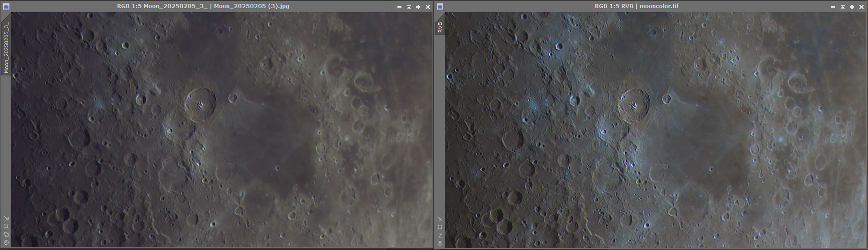Click the large central crater in the left image
This screenshot has width=868, height=250.
tap(200, 104)
